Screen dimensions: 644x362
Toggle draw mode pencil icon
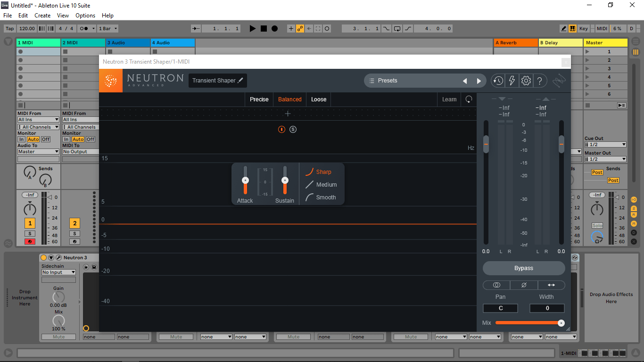pyautogui.click(x=564, y=29)
